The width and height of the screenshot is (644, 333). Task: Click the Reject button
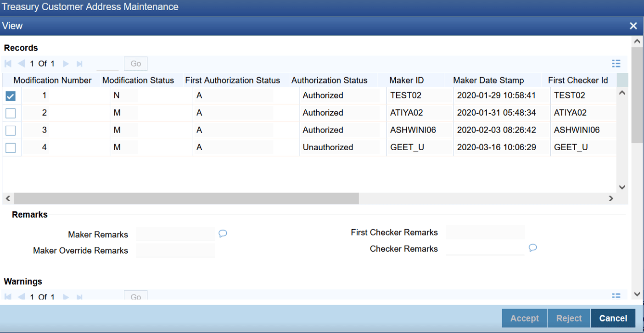click(x=569, y=318)
